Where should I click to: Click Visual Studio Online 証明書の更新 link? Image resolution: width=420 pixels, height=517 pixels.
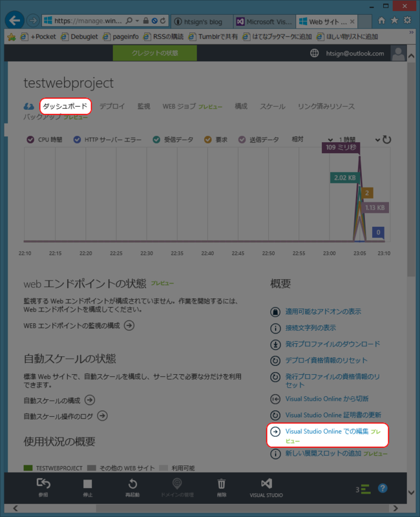[333, 415]
